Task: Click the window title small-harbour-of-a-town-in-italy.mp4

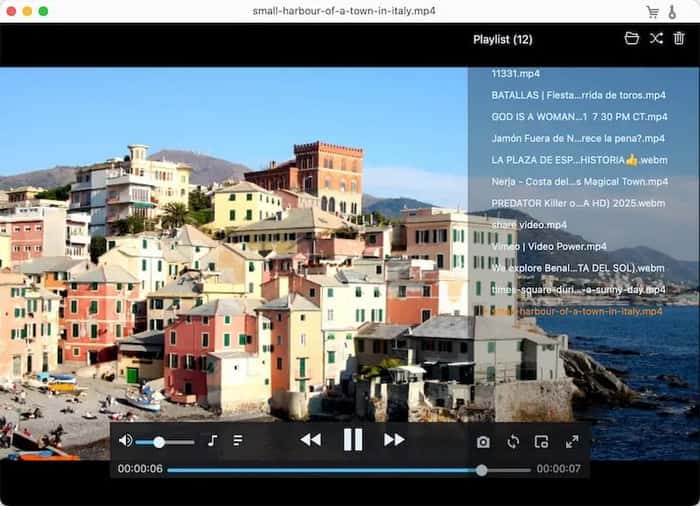Action: coord(344,11)
